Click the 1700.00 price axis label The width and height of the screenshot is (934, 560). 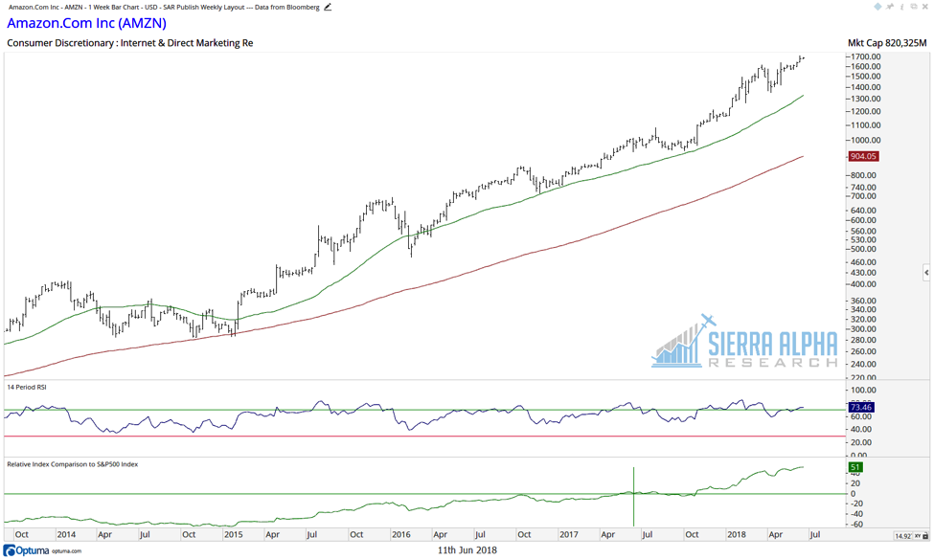pyautogui.click(x=865, y=56)
